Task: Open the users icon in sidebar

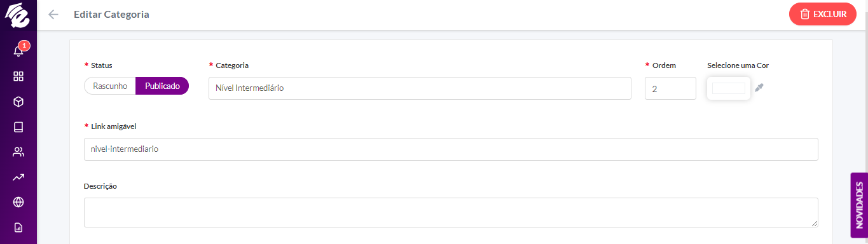Action: (x=18, y=152)
